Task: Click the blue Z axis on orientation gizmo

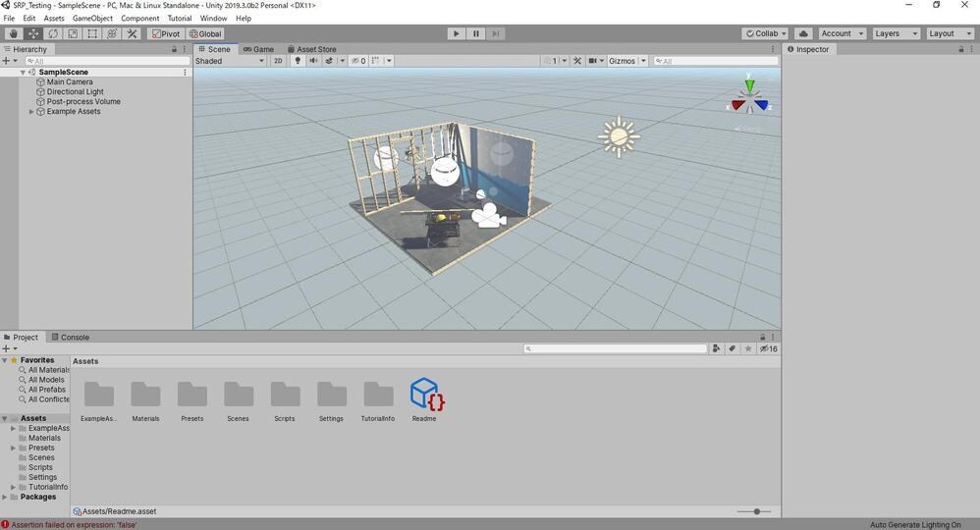Action: tap(761, 104)
